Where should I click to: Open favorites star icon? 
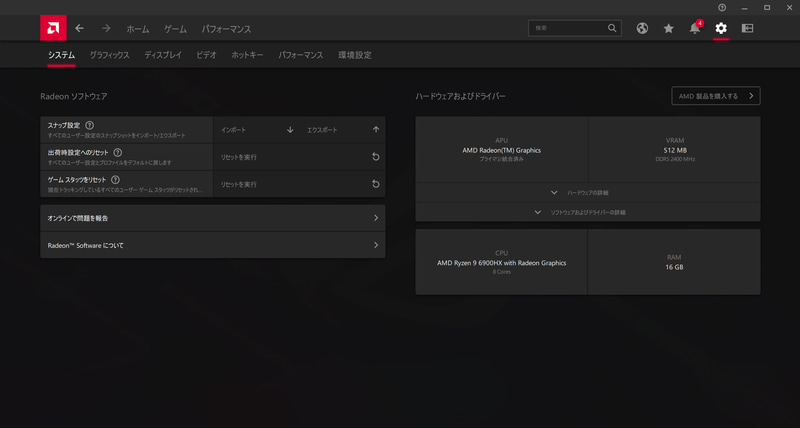click(668, 29)
